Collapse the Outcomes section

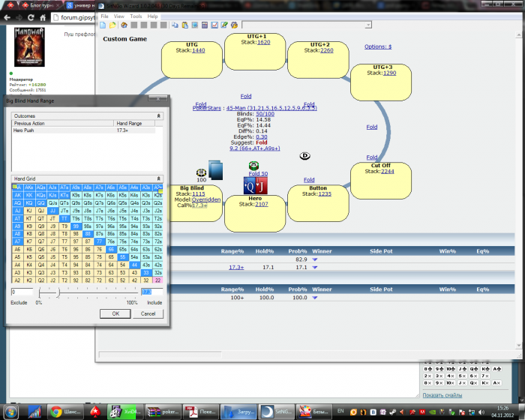(158, 116)
